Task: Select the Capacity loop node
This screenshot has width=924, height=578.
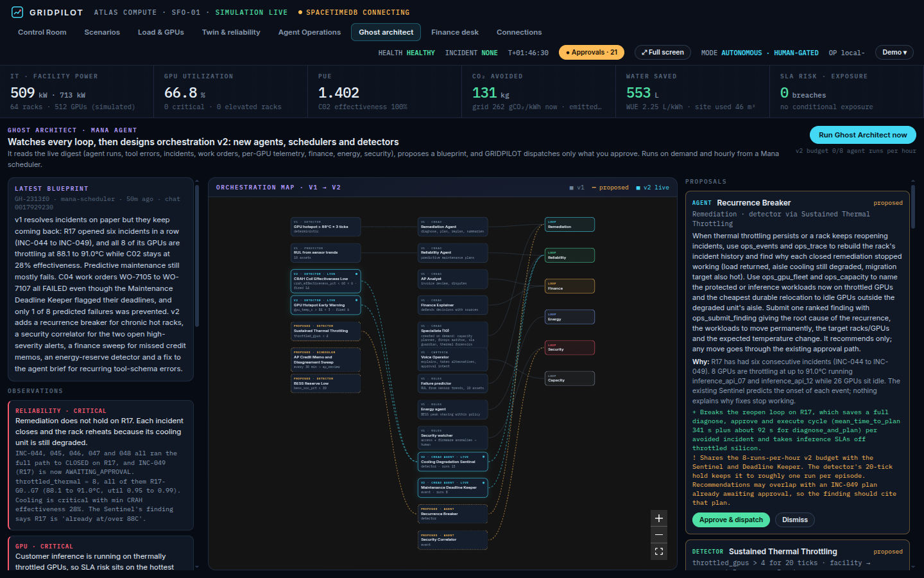Action: (x=570, y=378)
